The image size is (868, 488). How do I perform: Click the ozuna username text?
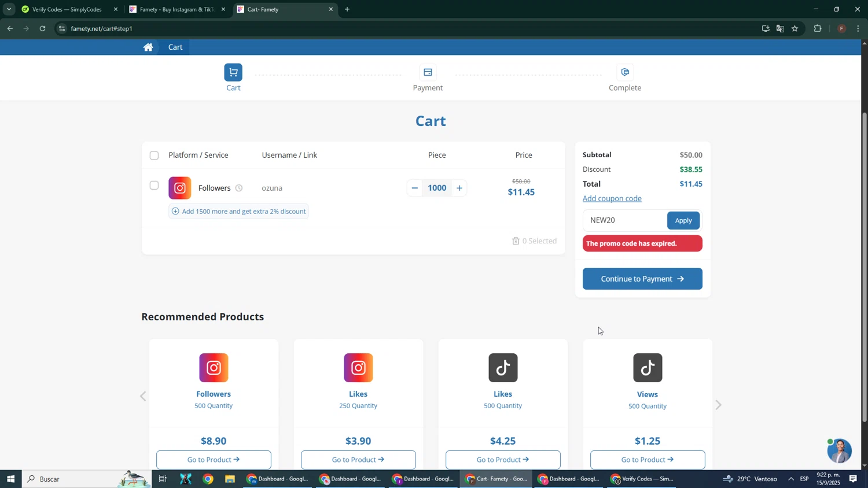click(272, 188)
